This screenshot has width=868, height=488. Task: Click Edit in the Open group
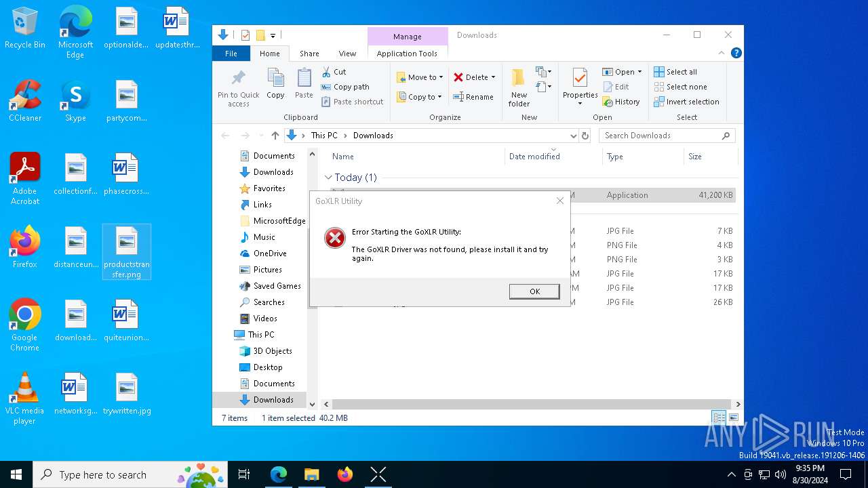(x=616, y=87)
